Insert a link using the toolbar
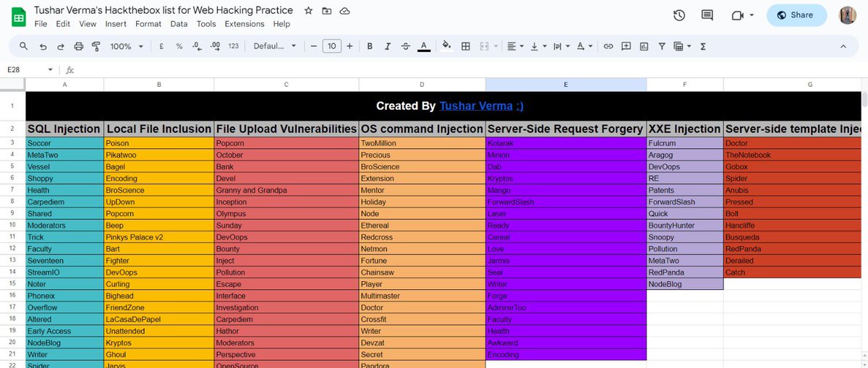This screenshot has height=368, width=868. click(x=608, y=46)
